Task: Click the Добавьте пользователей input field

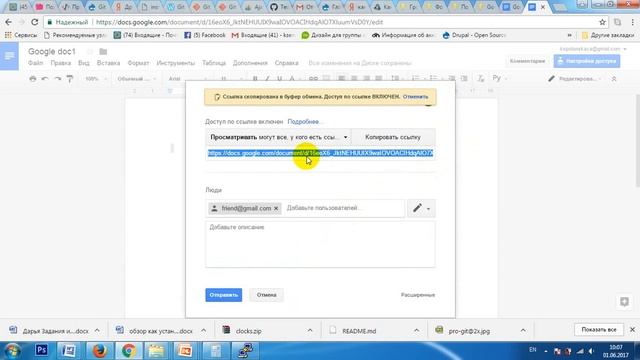Action: 343,208
